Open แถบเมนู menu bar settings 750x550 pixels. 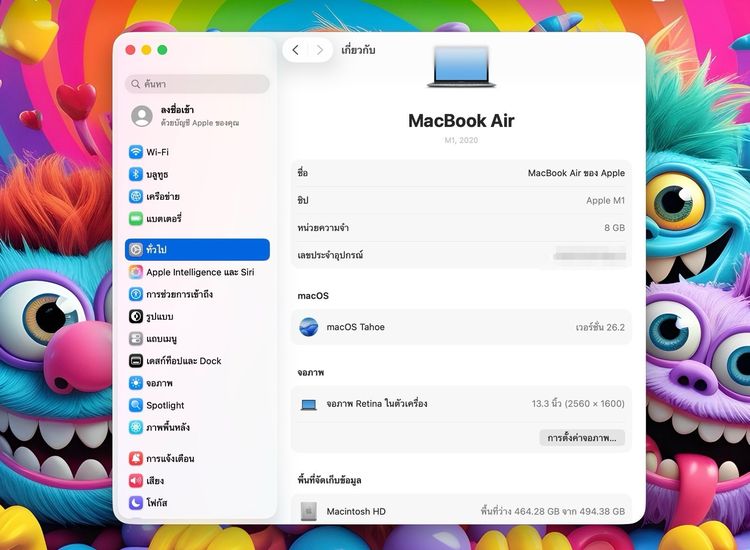pos(197,339)
